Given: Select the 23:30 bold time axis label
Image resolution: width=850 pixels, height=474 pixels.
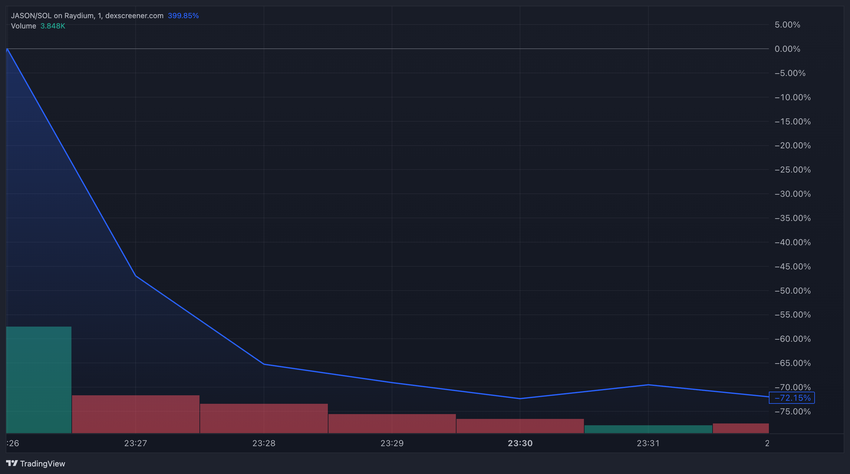Looking at the screenshot, I should [520, 443].
